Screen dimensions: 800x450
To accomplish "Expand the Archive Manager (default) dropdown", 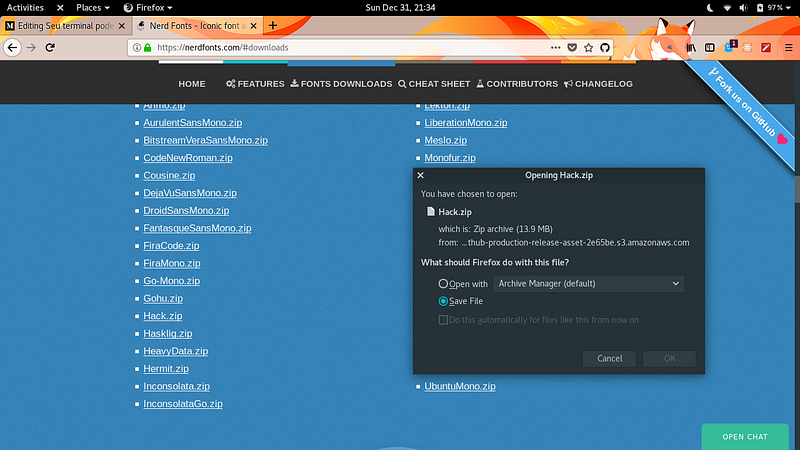I will [589, 284].
